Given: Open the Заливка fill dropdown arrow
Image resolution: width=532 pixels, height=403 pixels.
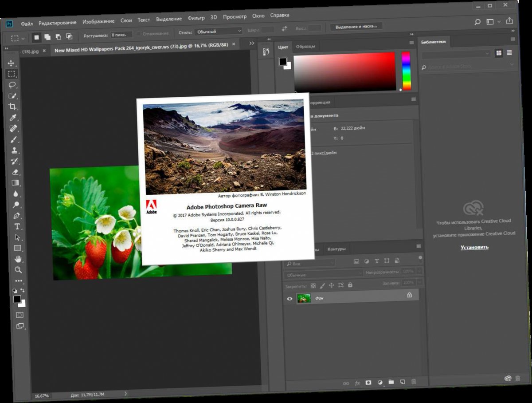Looking at the screenshot, I should coord(419,283).
